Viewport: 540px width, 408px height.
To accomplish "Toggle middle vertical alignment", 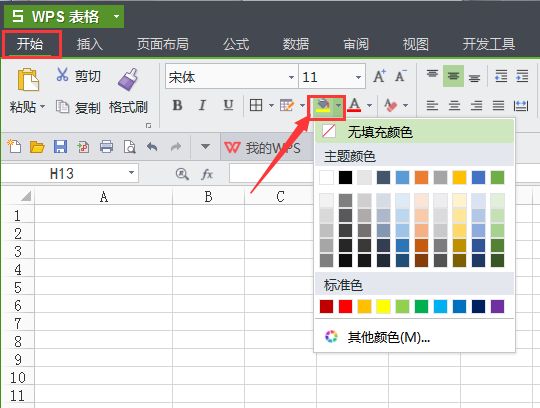I will tap(453, 76).
